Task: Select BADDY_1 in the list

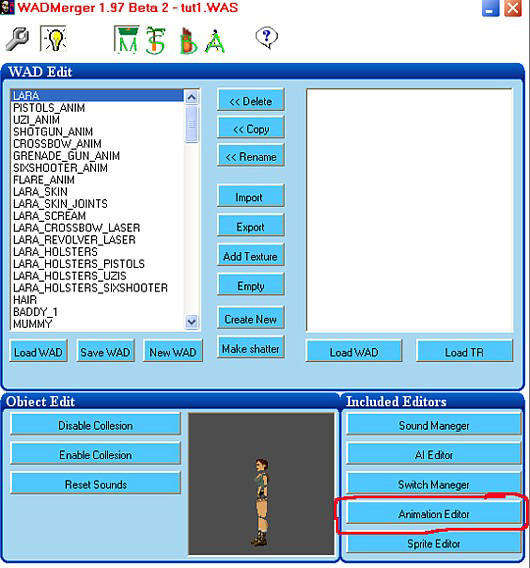Action: [97, 312]
